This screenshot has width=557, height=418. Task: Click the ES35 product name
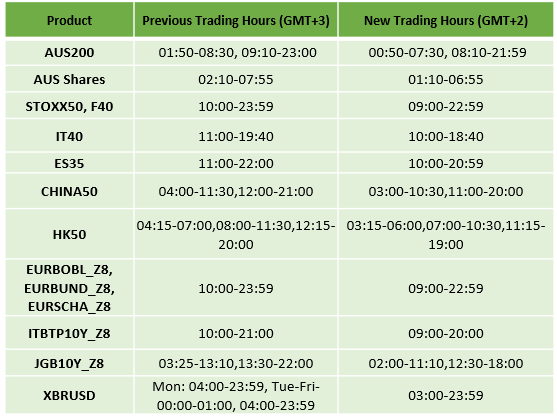[x=69, y=164]
